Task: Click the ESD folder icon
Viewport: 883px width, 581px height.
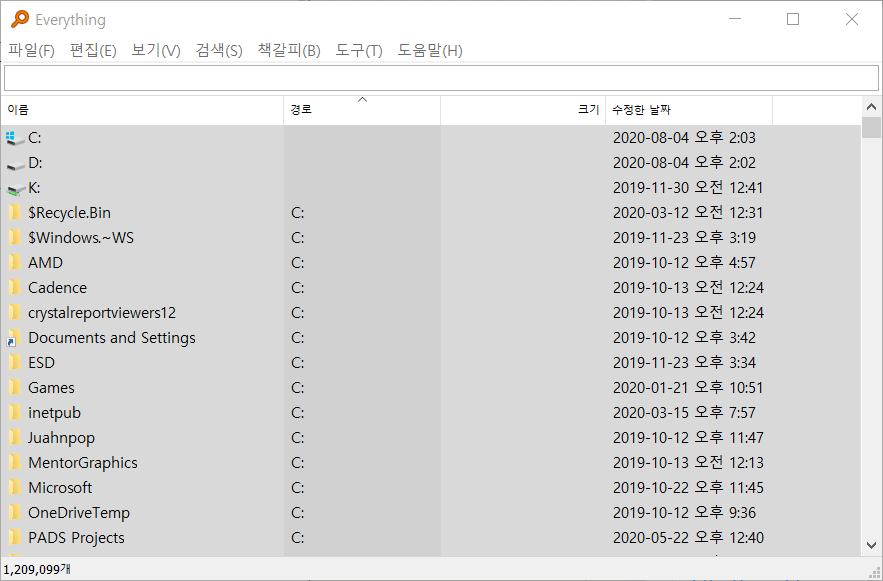Action: (15, 363)
